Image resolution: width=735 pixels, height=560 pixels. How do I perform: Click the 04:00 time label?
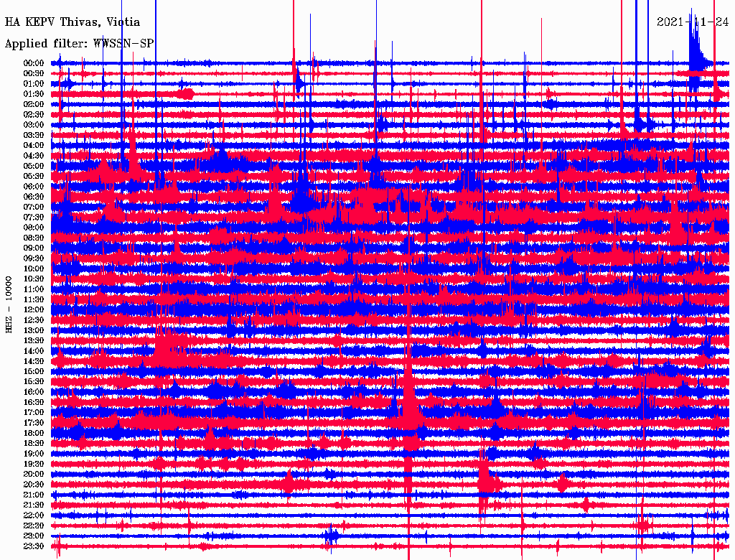pos(34,146)
